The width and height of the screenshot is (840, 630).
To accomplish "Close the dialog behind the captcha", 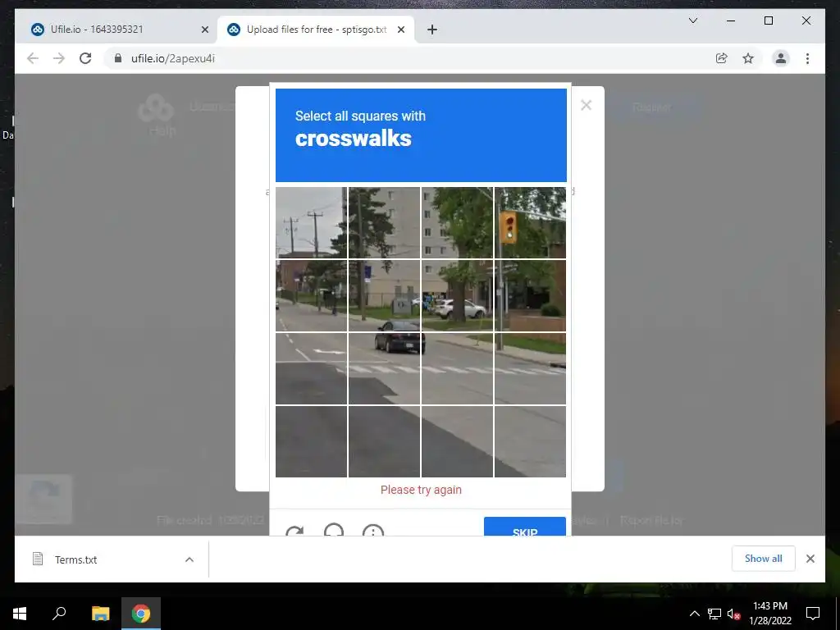I will (586, 105).
